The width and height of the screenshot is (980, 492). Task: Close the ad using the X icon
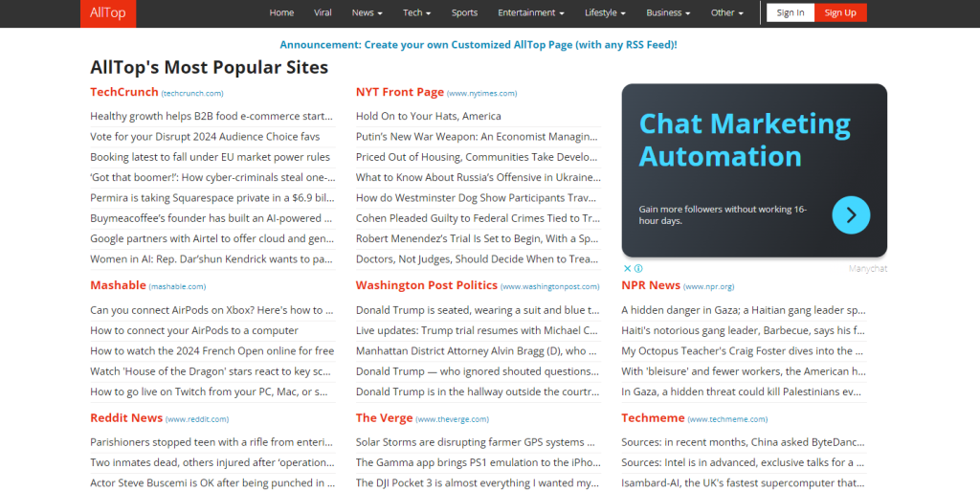(x=628, y=268)
